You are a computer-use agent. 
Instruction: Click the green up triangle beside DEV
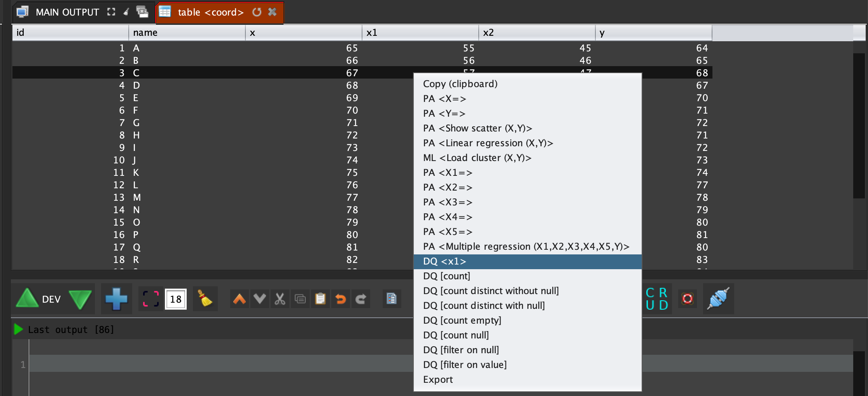point(27,299)
